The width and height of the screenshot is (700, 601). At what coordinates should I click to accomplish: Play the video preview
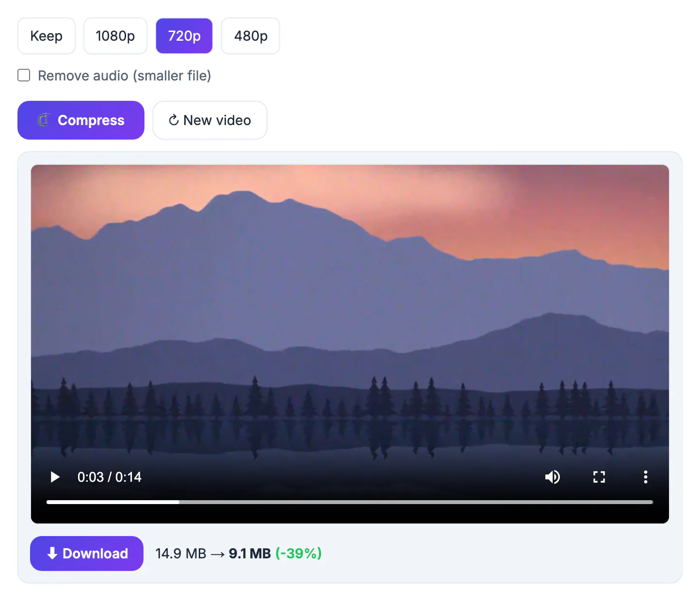(55, 477)
